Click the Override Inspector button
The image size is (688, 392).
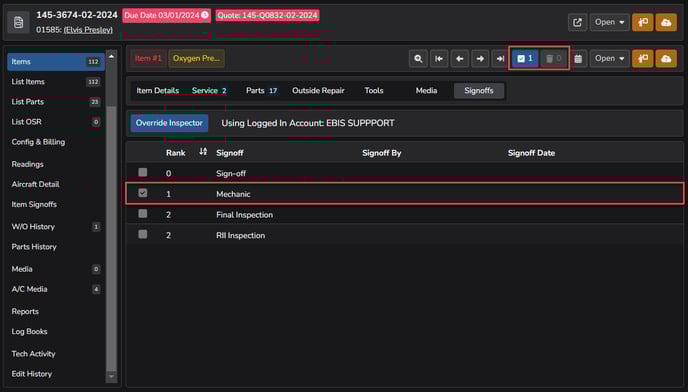169,123
